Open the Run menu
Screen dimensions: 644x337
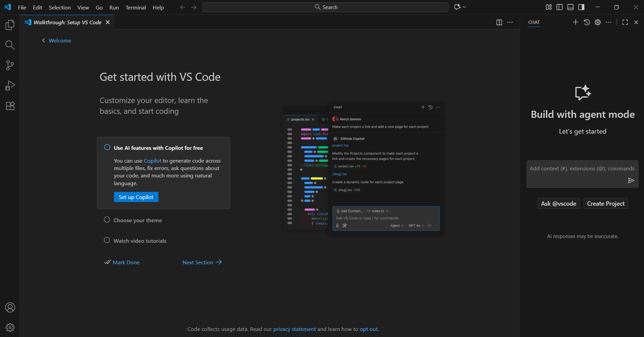point(114,7)
